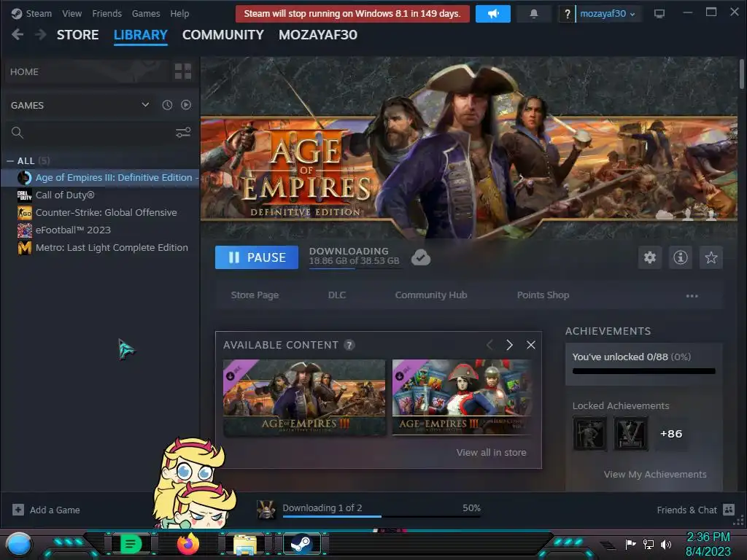Image resolution: width=747 pixels, height=560 pixels.
Task: Open File Explorer from the taskbar
Action: coord(245,544)
